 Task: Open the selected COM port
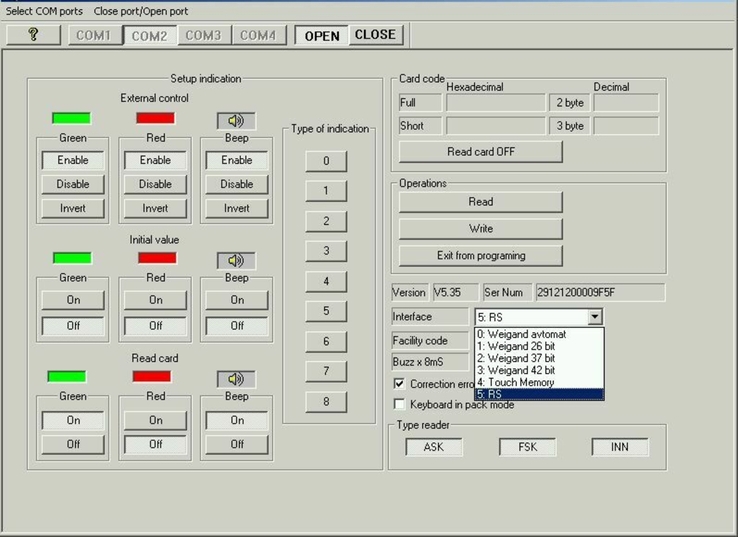322,35
